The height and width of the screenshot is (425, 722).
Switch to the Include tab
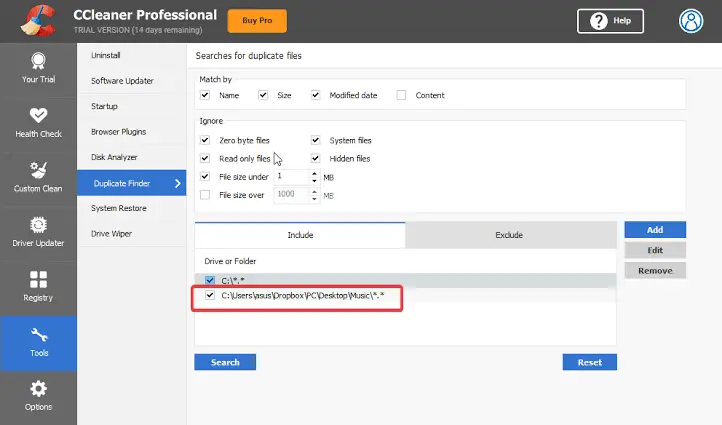click(300, 235)
